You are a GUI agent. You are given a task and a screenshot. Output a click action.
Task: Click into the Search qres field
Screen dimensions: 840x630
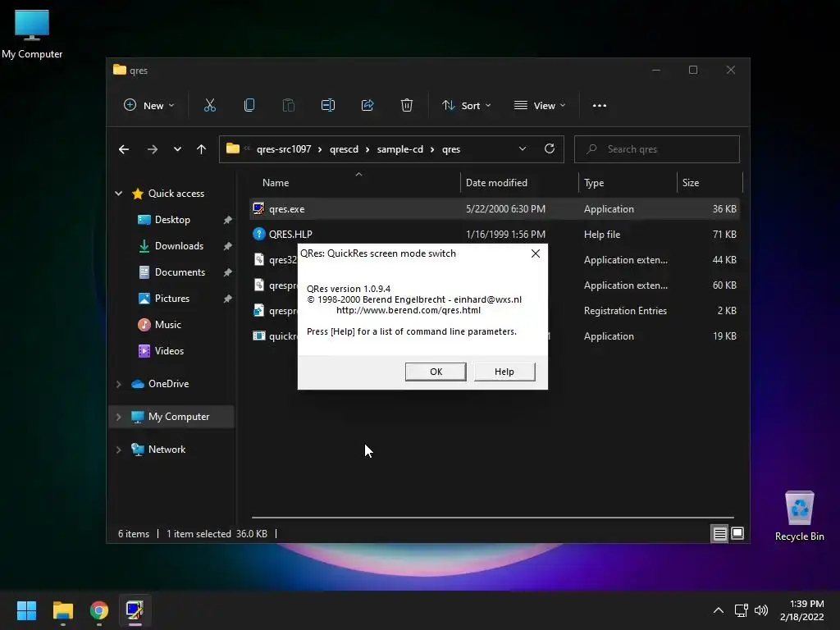[x=657, y=149]
